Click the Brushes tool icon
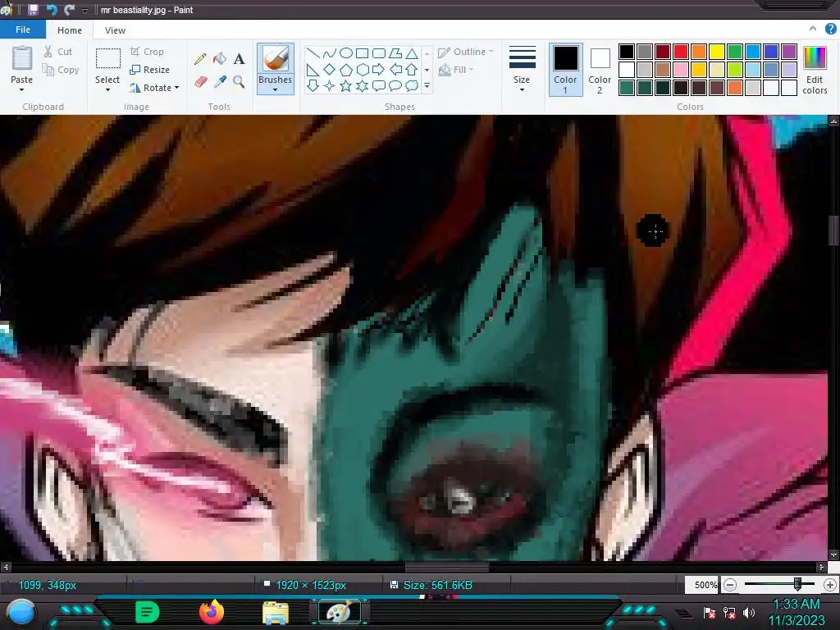 [x=276, y=59]
